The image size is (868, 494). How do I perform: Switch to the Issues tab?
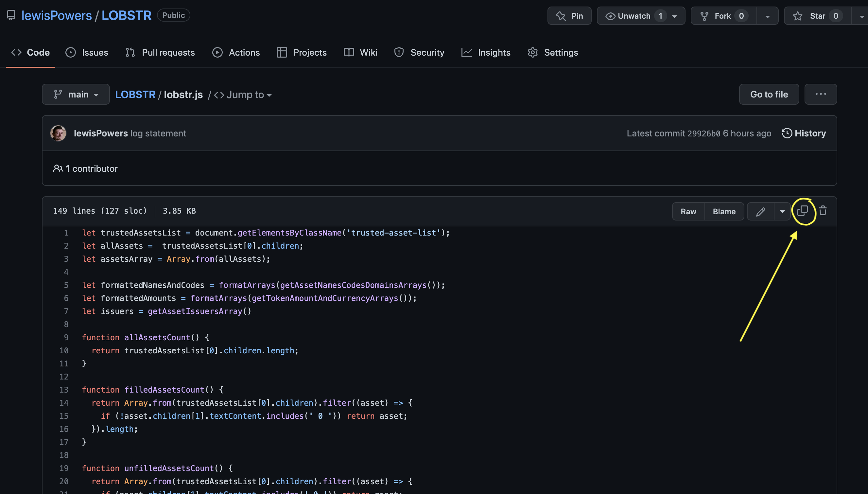coord(87,53)
